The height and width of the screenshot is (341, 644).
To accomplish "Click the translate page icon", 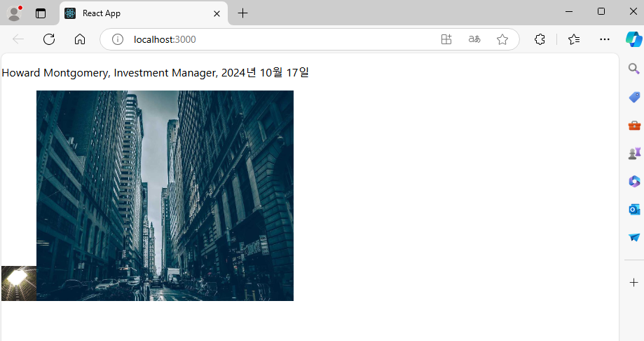I will pyautogui.click(x=474, y=39).
